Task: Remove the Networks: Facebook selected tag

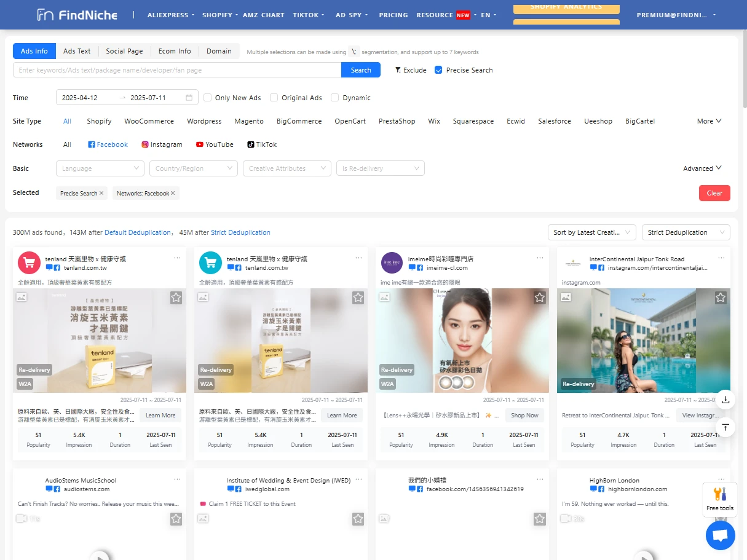Action: [x=173, y=193]
